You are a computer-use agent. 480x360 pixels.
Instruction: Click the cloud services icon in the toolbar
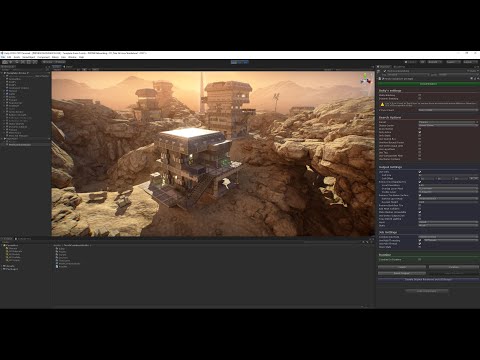coord(422,62)
